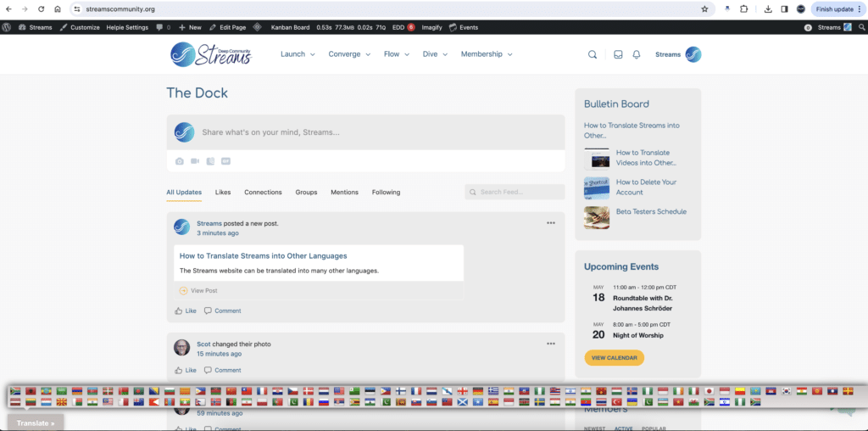Open the messages inbox icon
The width and height of the screenshot is (868, 431).
(618, 54)
